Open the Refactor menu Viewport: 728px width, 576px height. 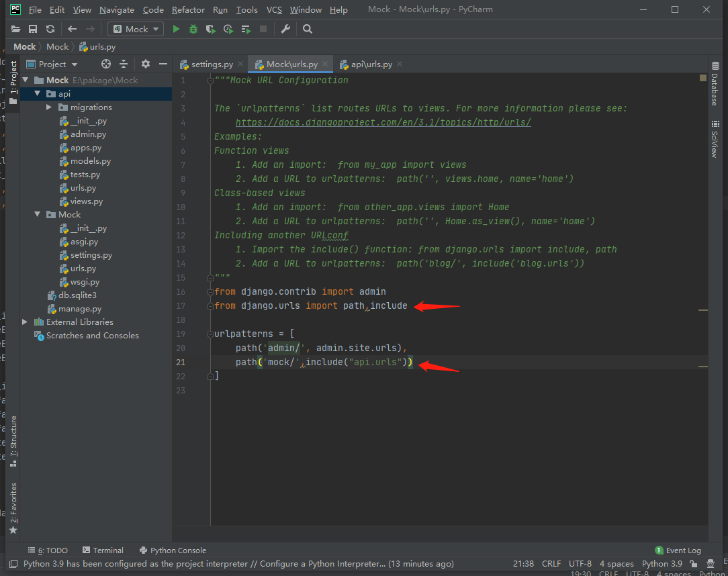(188, 10)
